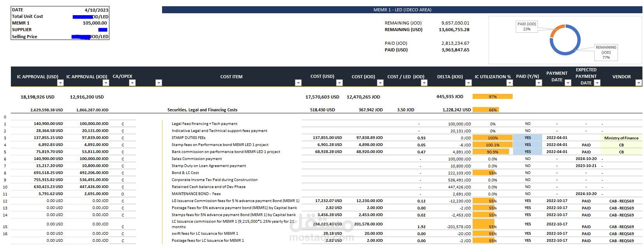
Task: Click the STAMP DUTIES FEEs cost item
Action: (188, 138)
